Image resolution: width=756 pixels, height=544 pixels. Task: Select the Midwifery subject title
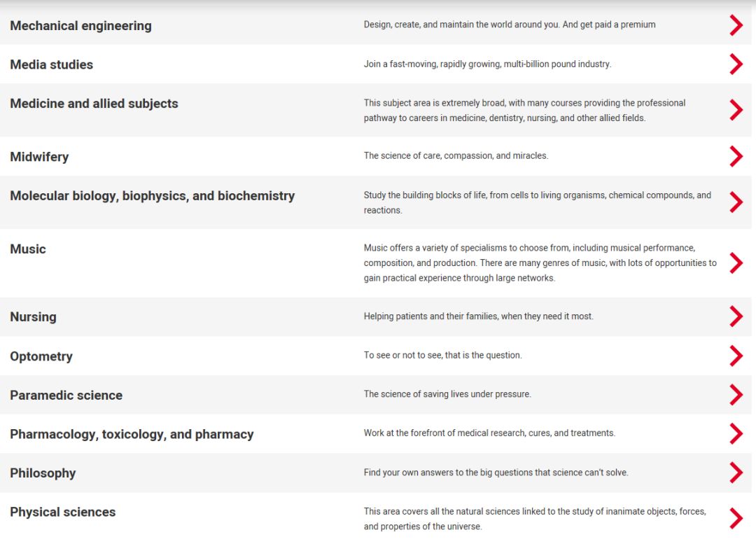click(39, 157)
